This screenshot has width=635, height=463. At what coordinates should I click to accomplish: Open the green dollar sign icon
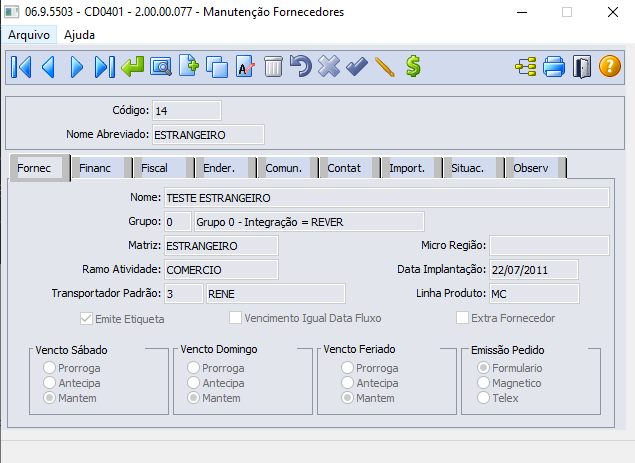point(413,66)
